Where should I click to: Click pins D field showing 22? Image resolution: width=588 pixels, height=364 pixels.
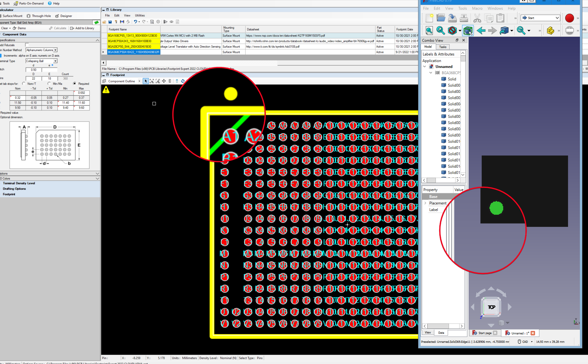33,79
